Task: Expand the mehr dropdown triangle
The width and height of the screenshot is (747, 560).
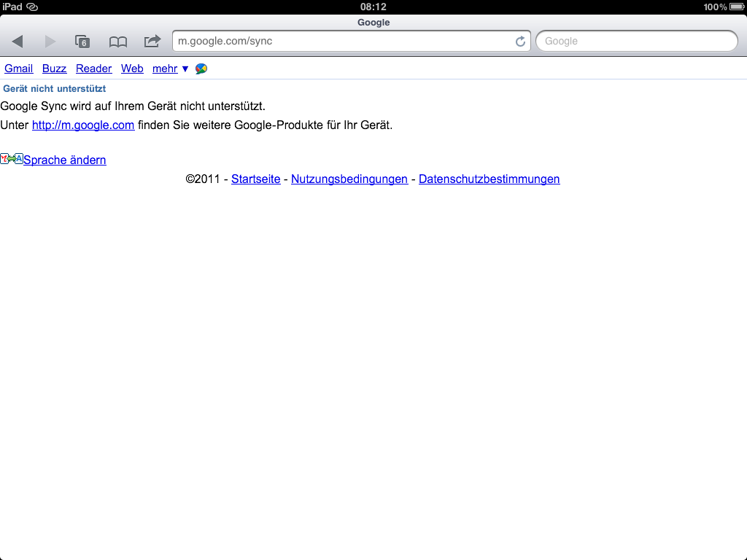Action: 185,69
